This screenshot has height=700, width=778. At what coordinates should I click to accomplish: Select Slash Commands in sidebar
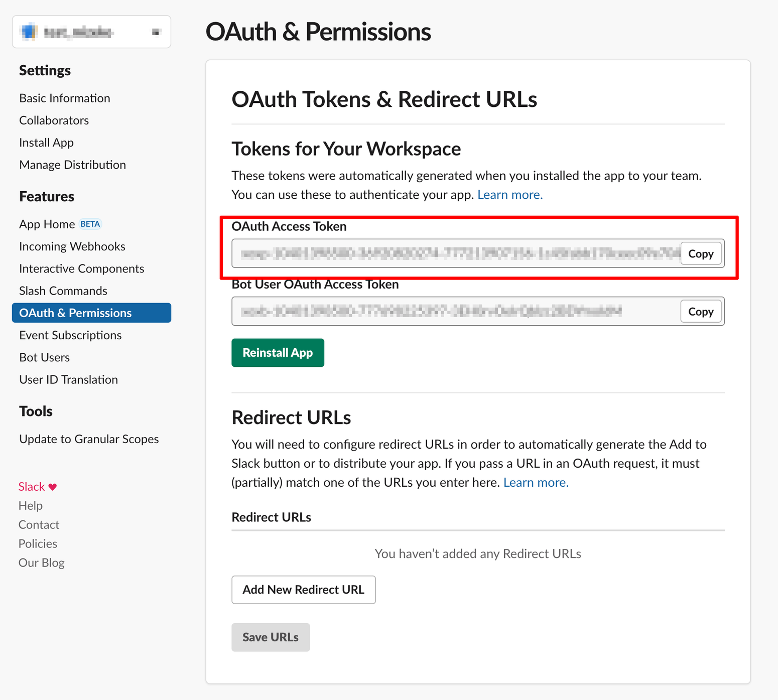point(63,291)
